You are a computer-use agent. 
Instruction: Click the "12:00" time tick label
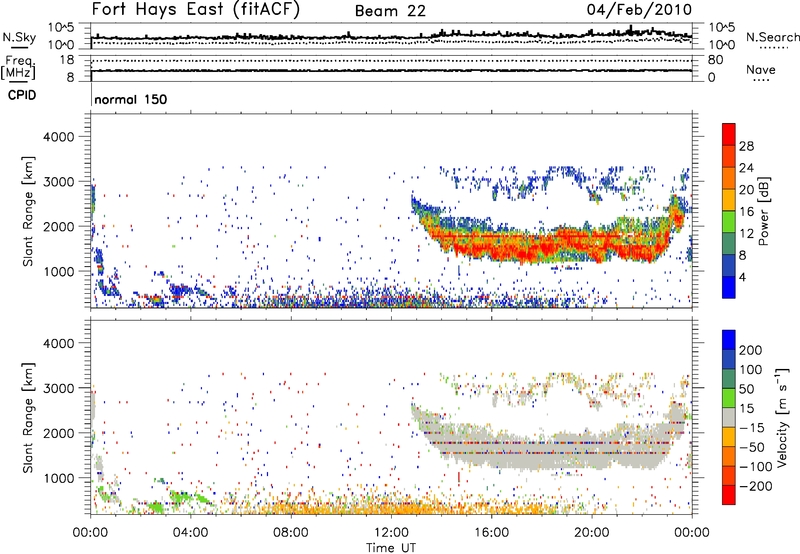(x=391, y=533)
